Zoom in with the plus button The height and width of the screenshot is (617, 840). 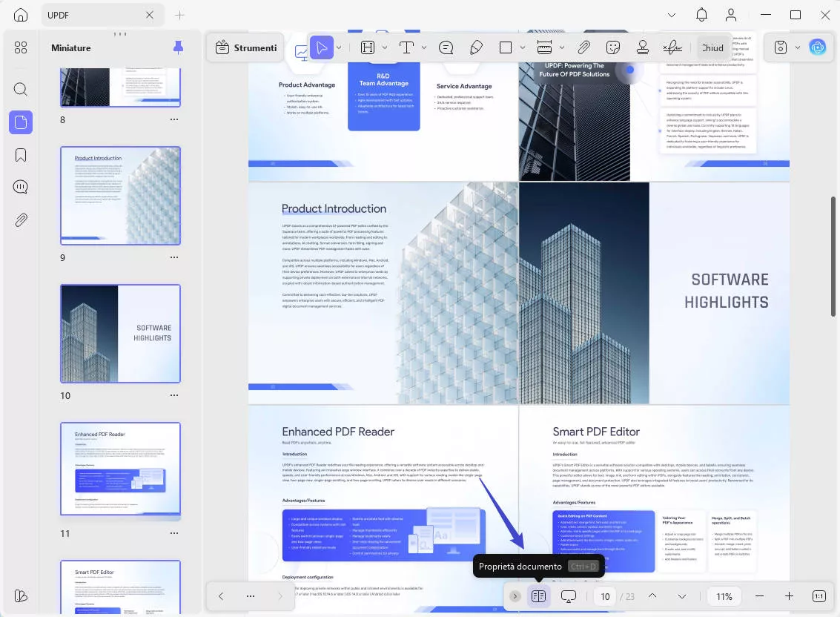tap(789, 596)
